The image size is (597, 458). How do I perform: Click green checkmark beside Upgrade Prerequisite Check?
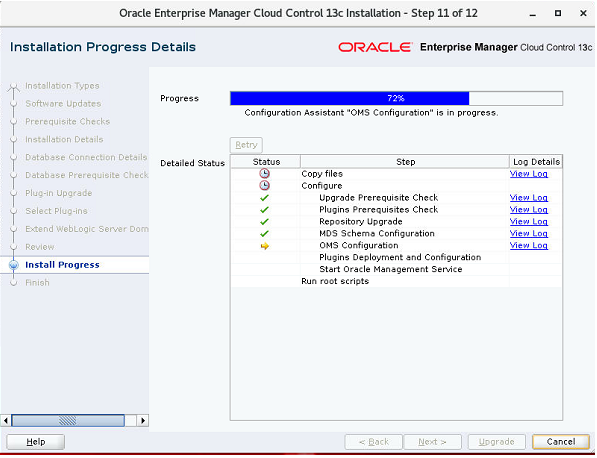click(265, 198)
